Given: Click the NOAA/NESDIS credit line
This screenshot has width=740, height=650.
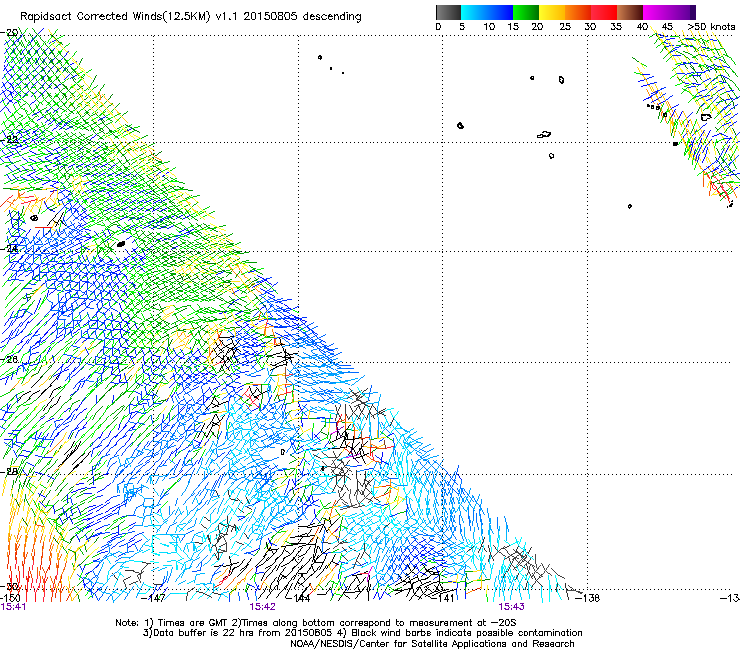Looking at the screenshot, I should click(x=432, y=644).
